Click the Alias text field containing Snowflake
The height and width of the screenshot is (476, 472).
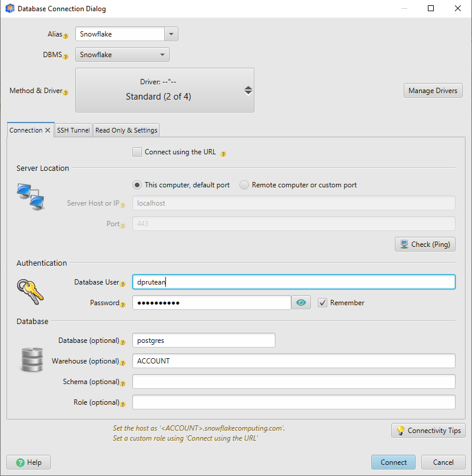(x=120, y=34)
